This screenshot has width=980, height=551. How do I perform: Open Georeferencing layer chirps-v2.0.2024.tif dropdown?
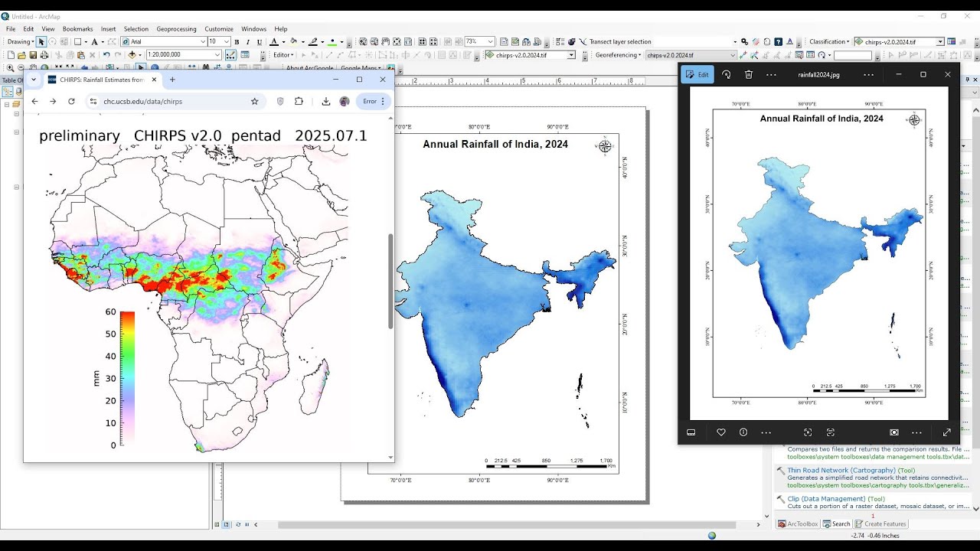731,55
